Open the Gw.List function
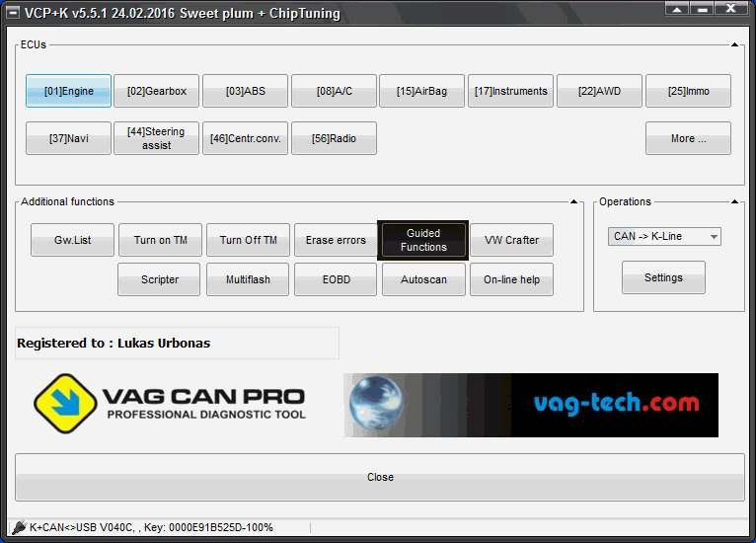Viewport: 756px width, 543px height. (x=72, y=240)
